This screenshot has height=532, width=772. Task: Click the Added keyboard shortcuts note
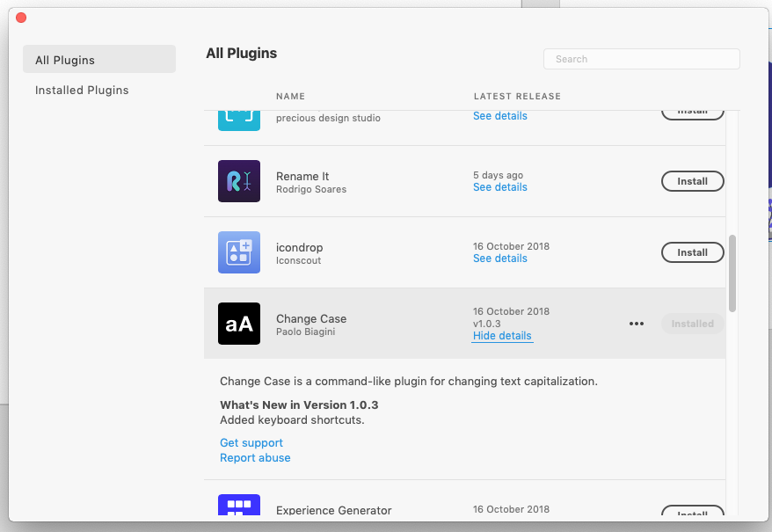pos(292,420)
